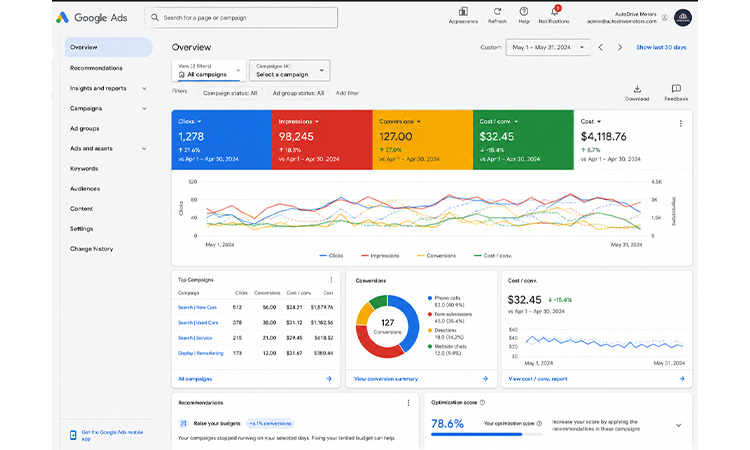Click All campaigns link

point(195,379)
